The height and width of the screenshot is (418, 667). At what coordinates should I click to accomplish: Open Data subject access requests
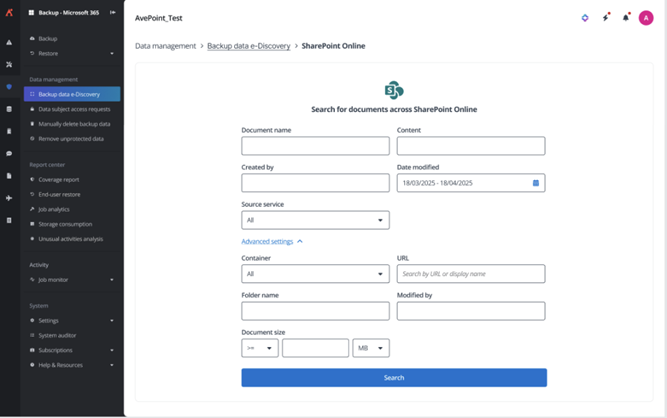(x=74, y=109)
